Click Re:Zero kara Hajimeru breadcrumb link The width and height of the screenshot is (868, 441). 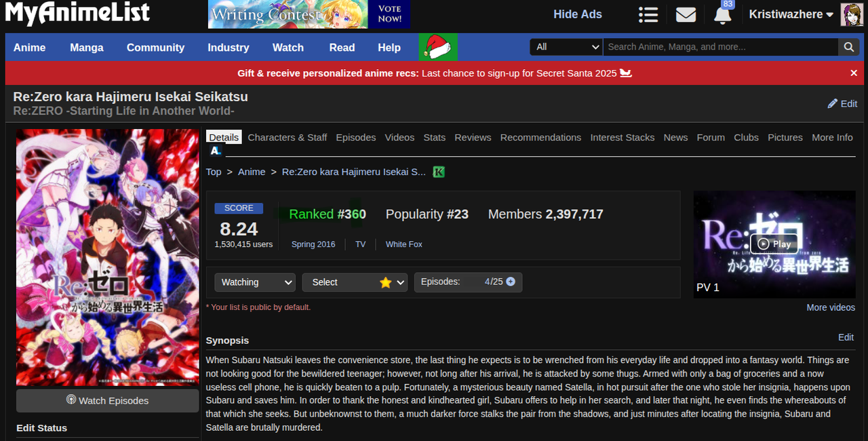(x=354, y=172)
